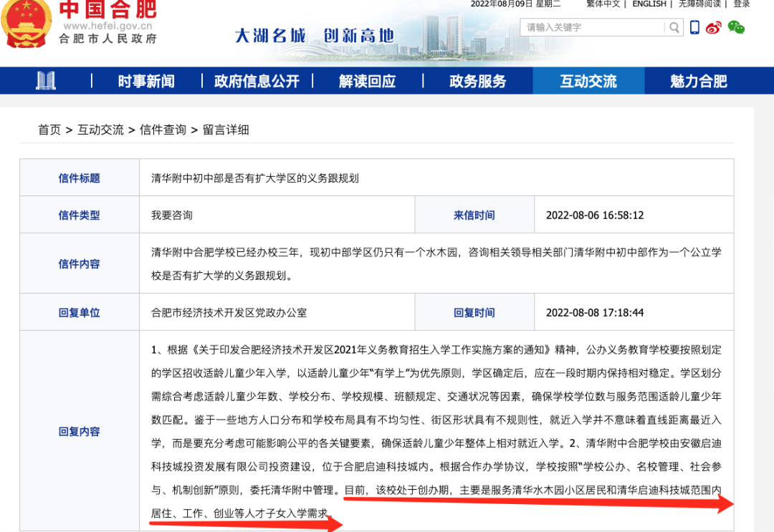Click the 信件内容 label cell

click(x=80, y=263)
